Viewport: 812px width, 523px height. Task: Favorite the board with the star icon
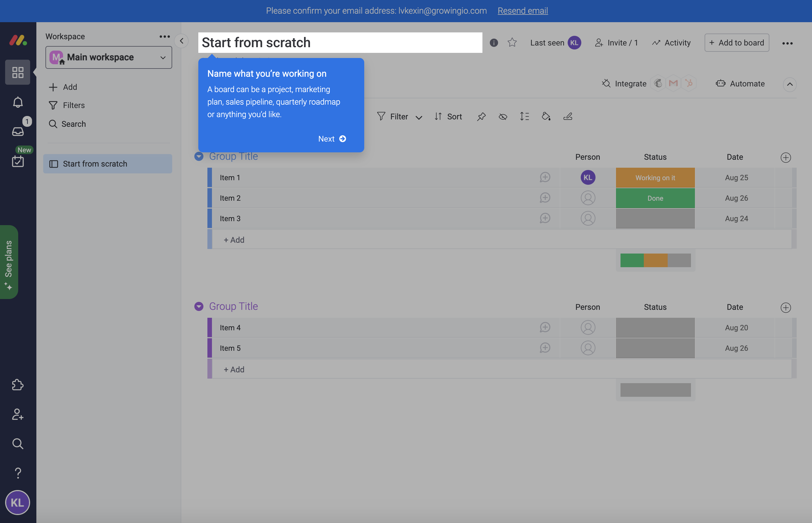click(512, 42)
